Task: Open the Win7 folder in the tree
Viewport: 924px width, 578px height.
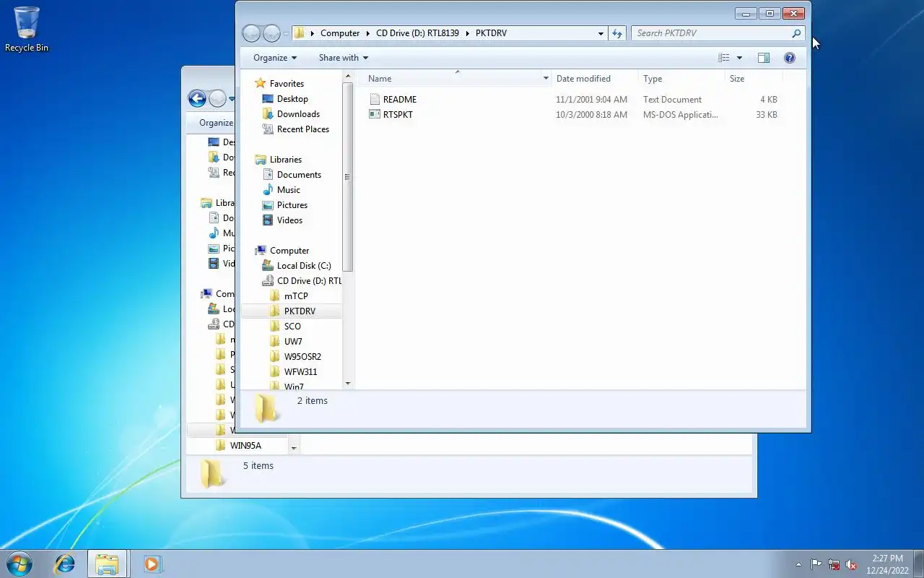Action: click(x=293, y=386)
